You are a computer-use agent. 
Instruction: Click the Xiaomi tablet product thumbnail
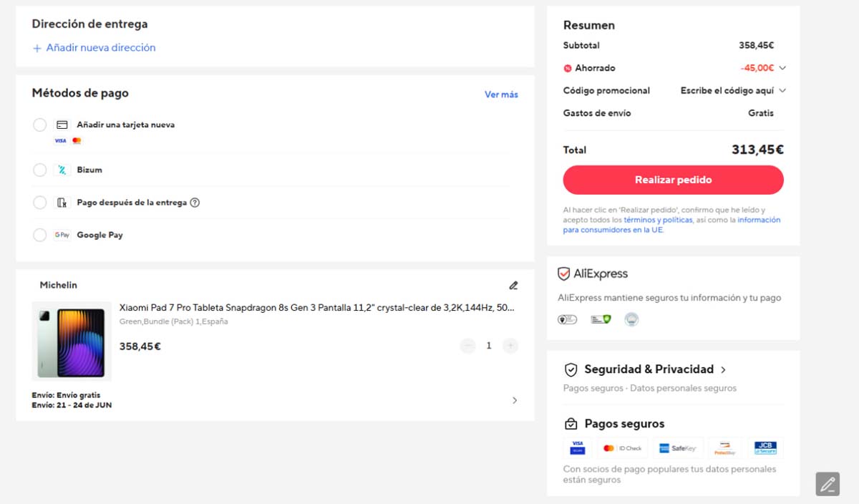pos(72,341)
